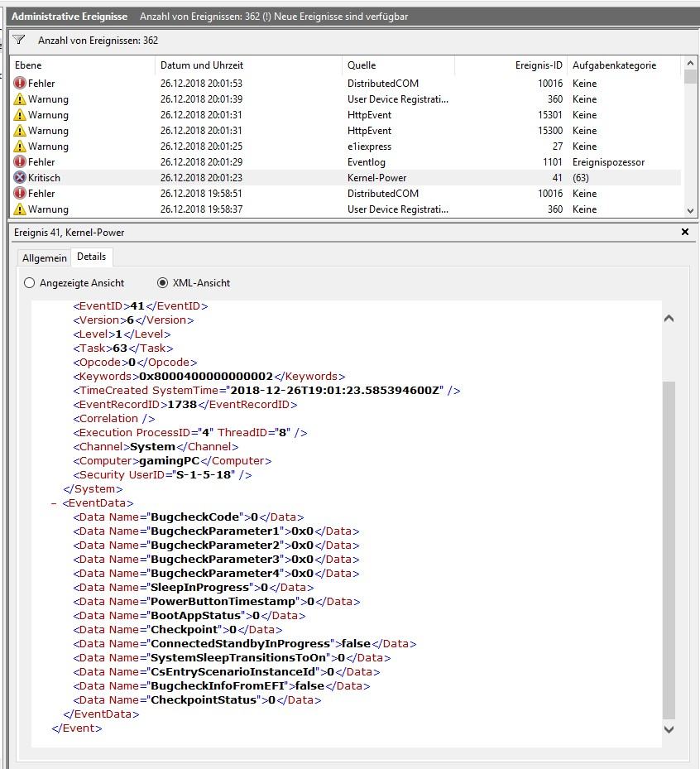
Task: Click date 26.12.2018 20:01:53 cell
Action: click(x=201, y=84)
